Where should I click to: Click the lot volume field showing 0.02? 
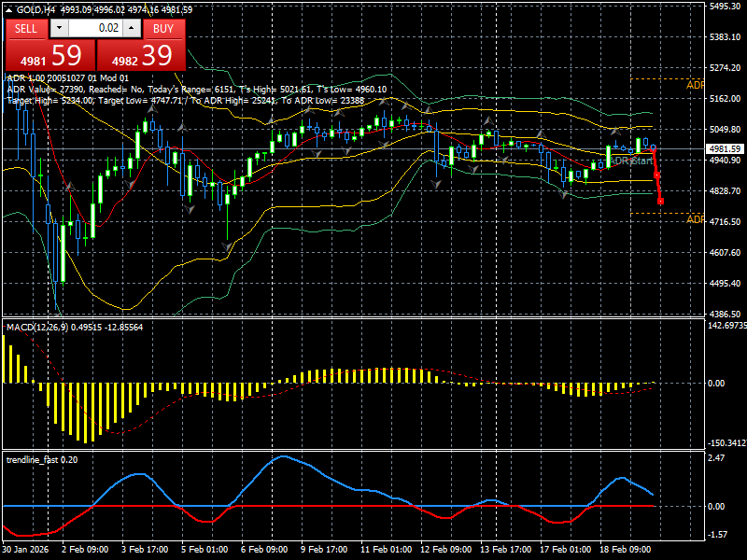click(x=95, y=28)
